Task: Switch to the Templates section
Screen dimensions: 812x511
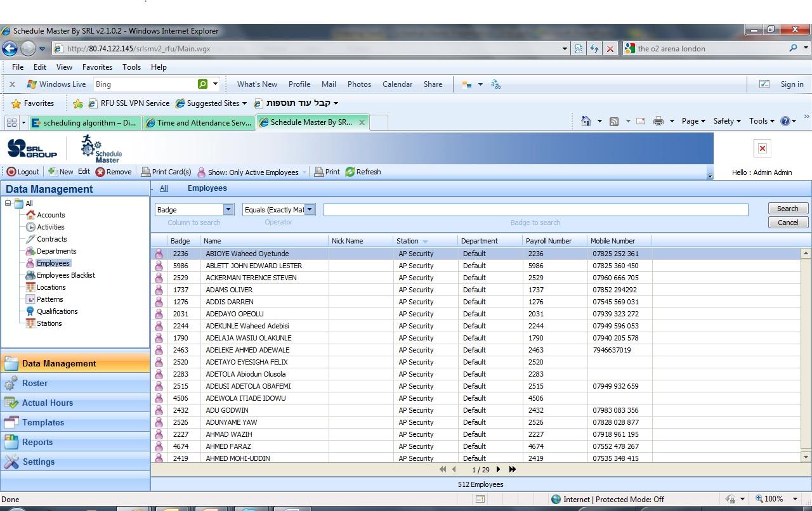Action: pos(75,422)
